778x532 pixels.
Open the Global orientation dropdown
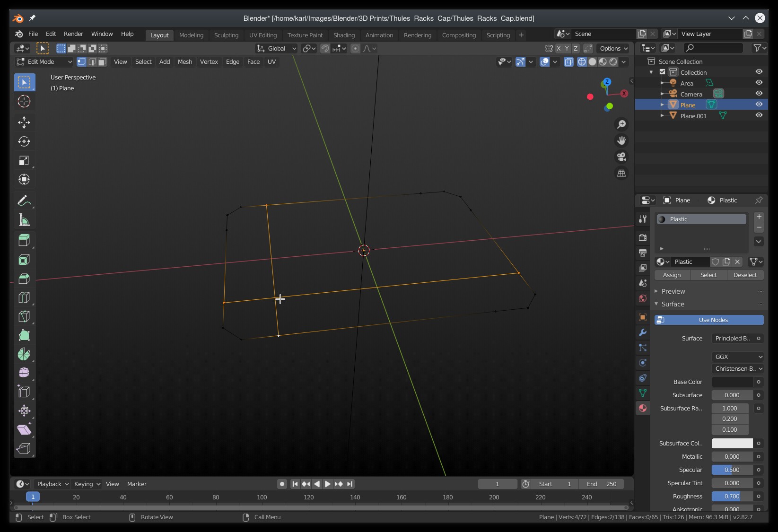tap(277, 48)
